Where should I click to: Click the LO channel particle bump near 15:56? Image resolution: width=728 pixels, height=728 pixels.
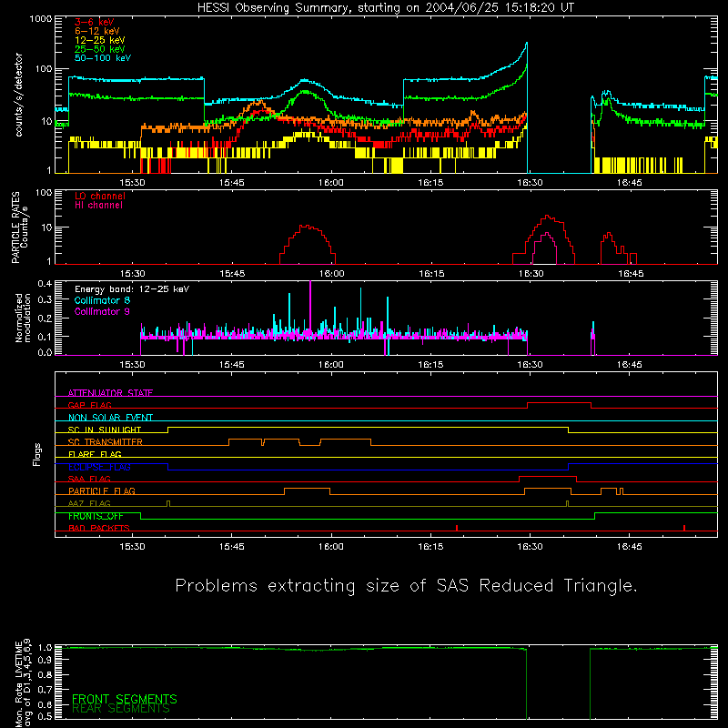coord(307,244)
